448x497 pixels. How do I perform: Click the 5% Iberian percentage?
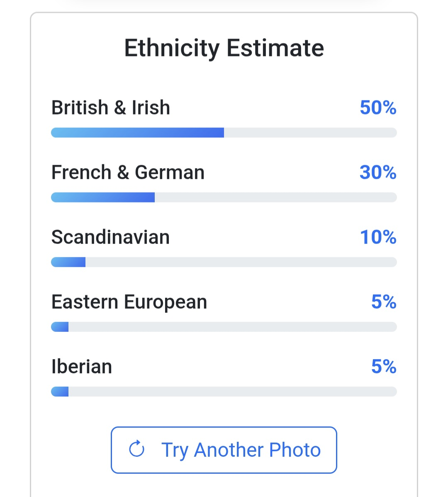coord(384,367)
